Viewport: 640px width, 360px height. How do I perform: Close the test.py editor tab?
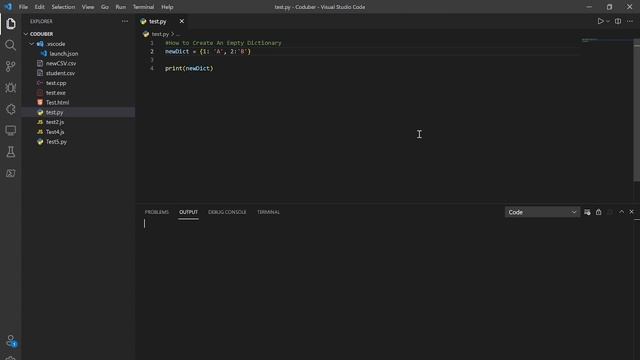click(x=182, y=21)
